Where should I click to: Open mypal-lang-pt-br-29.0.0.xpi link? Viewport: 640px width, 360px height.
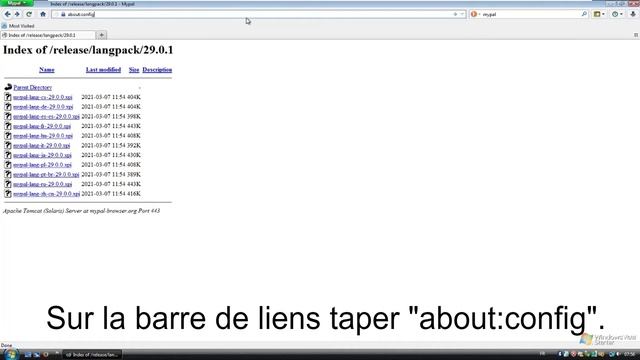pos(46,174)
